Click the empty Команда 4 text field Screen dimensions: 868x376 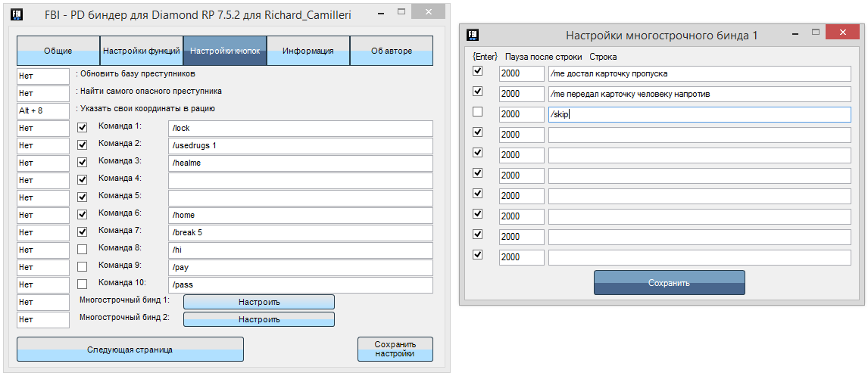(300, 181)
